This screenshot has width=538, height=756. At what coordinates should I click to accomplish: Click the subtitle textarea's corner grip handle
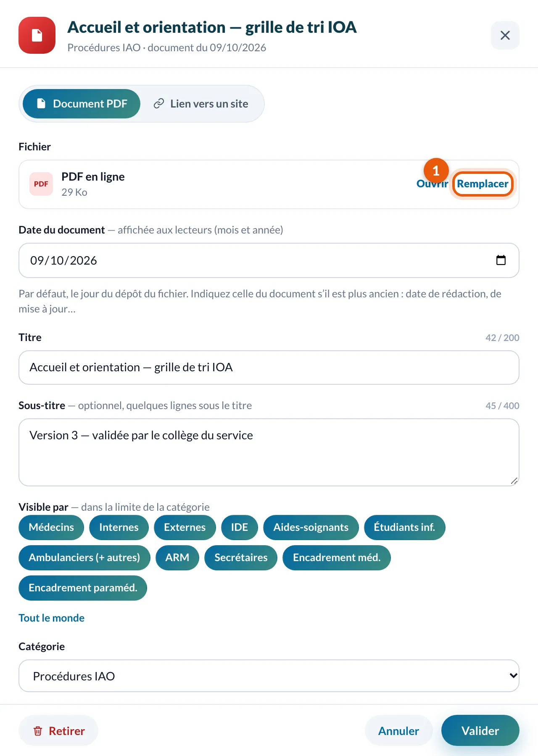click(x=514, y=481)
